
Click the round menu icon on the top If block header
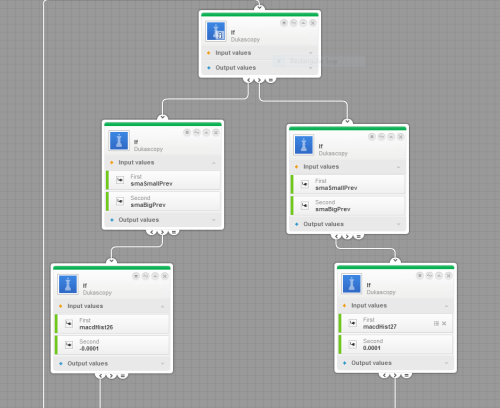click(x=284, y=23)
